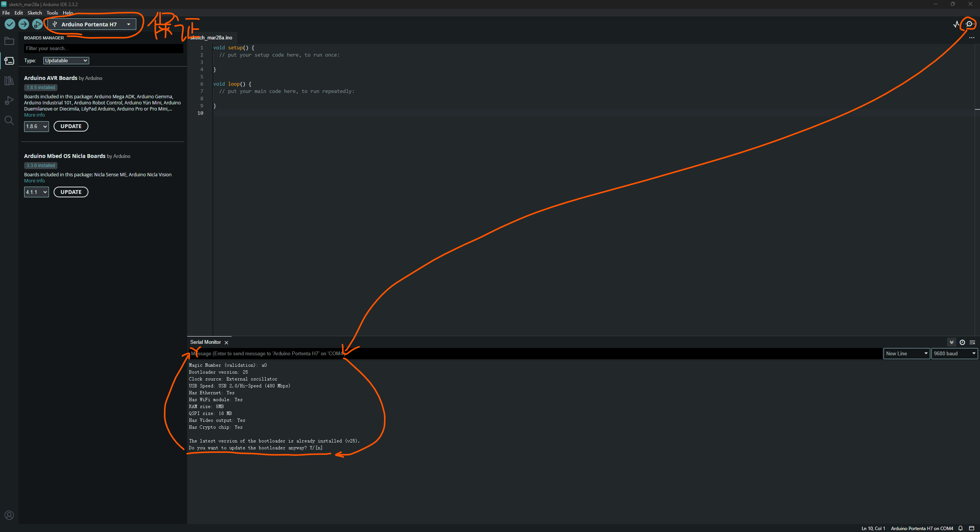Viewport: 980px width, 532px height.
Task: Open the Arduino Portenta H7 board selector
Action: [x=92, y=24]
